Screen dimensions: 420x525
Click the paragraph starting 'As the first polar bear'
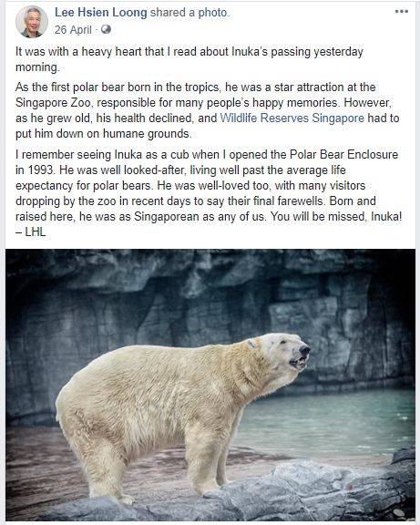coord(208,110)
